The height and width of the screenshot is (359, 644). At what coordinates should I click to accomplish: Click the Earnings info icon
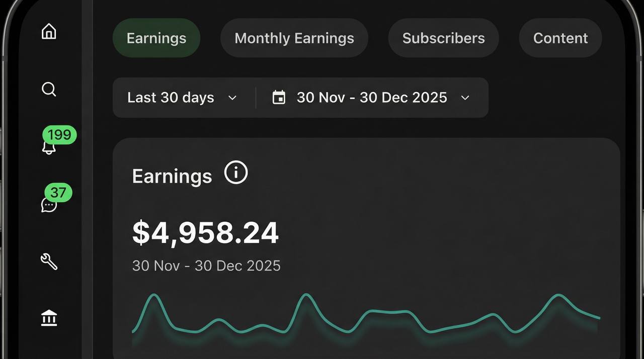236,172
